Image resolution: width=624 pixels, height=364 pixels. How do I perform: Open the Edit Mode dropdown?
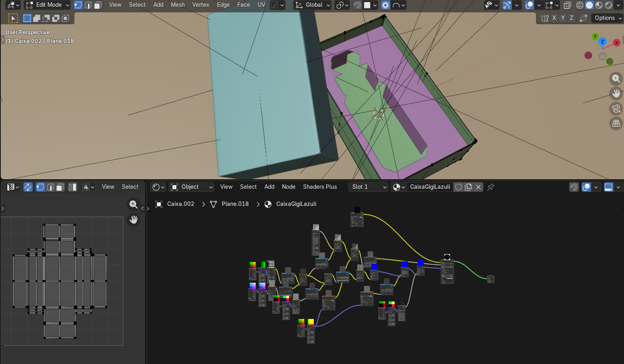(47, 5)
